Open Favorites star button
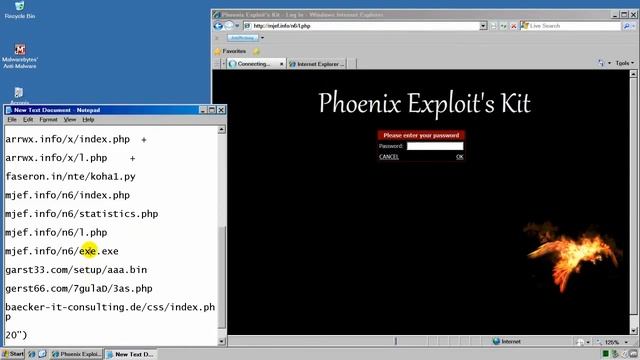This screenshot has height=360, width=640. tap(231, 51)
